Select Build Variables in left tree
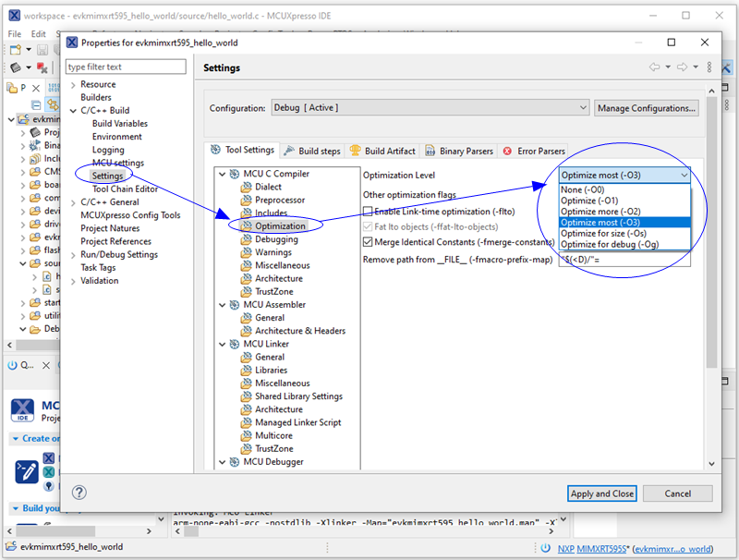Image resolution: width=739 pixels, height=560 pixels. tap(120, 124)
